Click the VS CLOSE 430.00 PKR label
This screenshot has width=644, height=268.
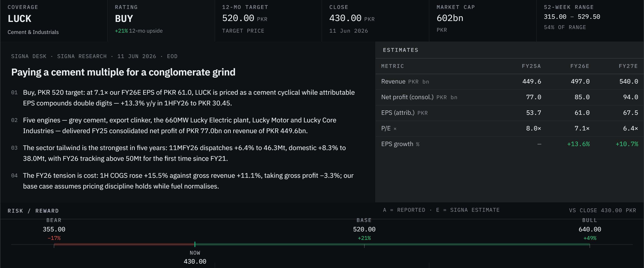tap(602, 210)
